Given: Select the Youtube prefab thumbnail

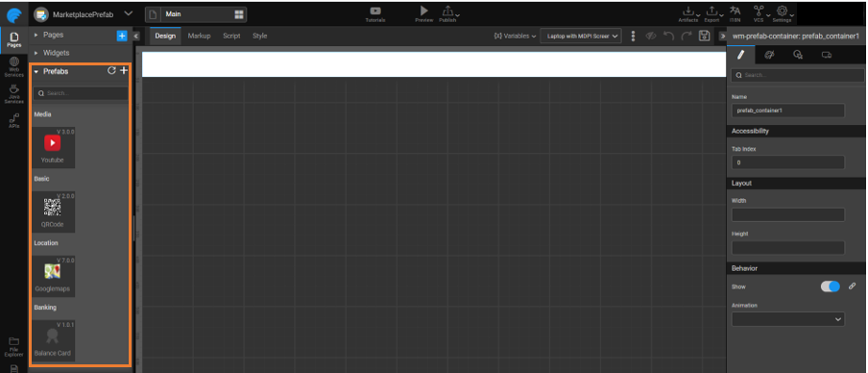Looking at the screenshot, I should tap(53, 147).
